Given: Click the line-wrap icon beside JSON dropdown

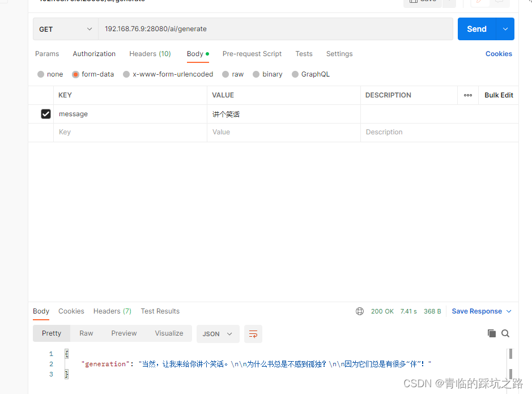Looking at the screenshot, I should [253, 334].
